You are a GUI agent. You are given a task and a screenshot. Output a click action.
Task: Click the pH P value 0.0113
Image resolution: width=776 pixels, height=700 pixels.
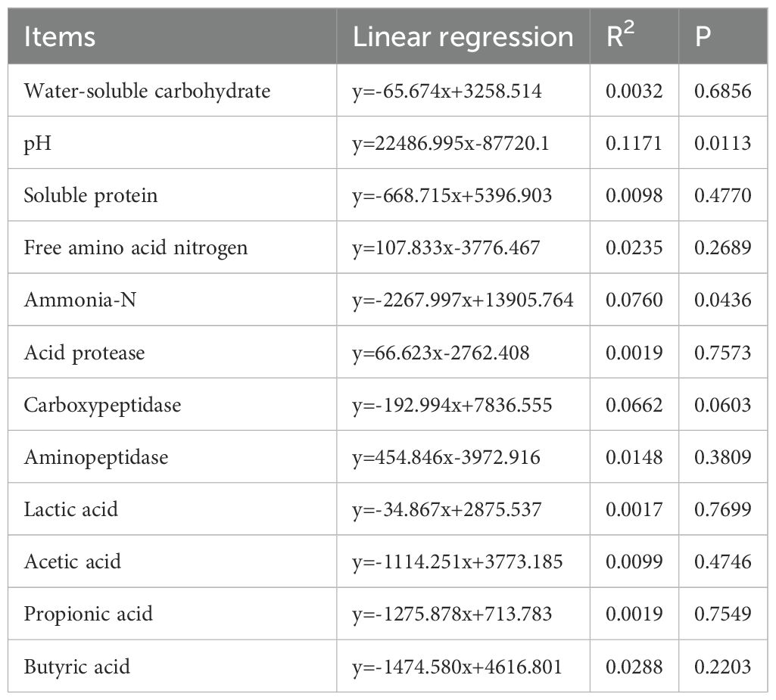[722, 144]
